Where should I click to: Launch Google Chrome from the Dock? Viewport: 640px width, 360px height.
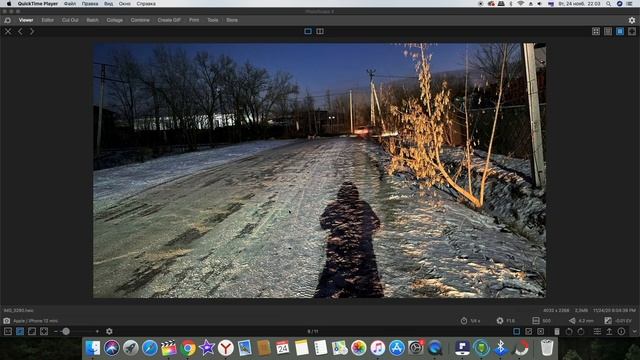tap(188, 348)
